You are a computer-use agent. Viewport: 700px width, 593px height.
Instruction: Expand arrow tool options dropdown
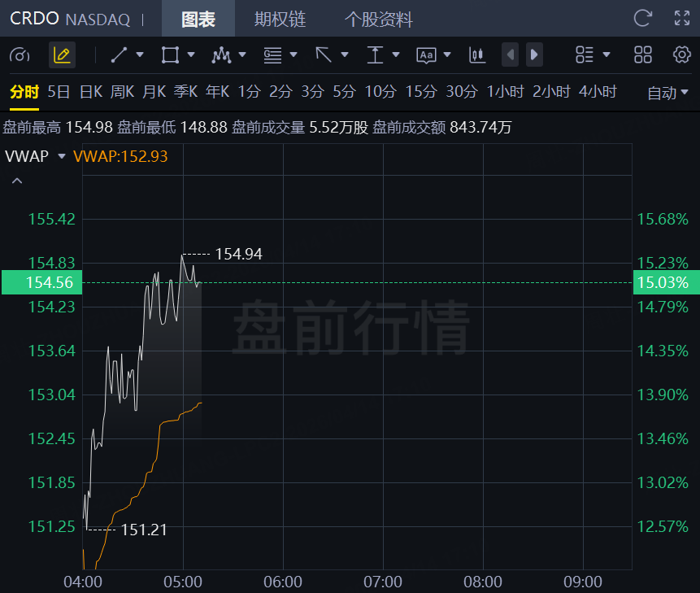(x=345, y=55)
